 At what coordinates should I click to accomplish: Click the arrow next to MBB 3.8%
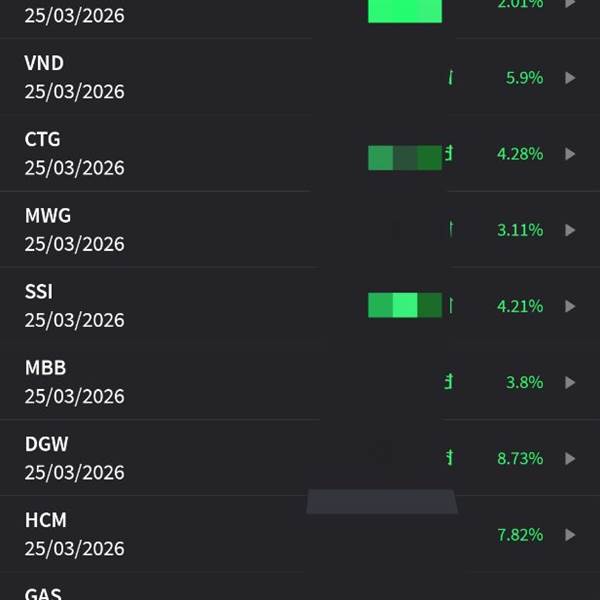[570, 382]
